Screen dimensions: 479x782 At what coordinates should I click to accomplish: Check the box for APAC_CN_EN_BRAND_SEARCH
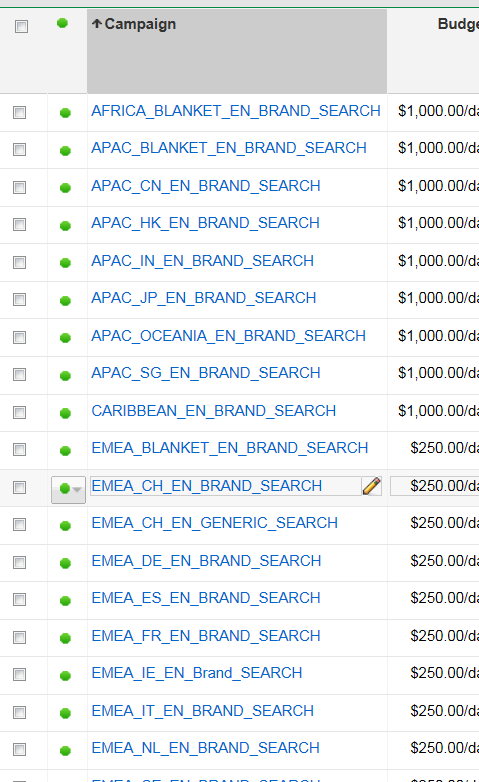(x=19, y=188)
